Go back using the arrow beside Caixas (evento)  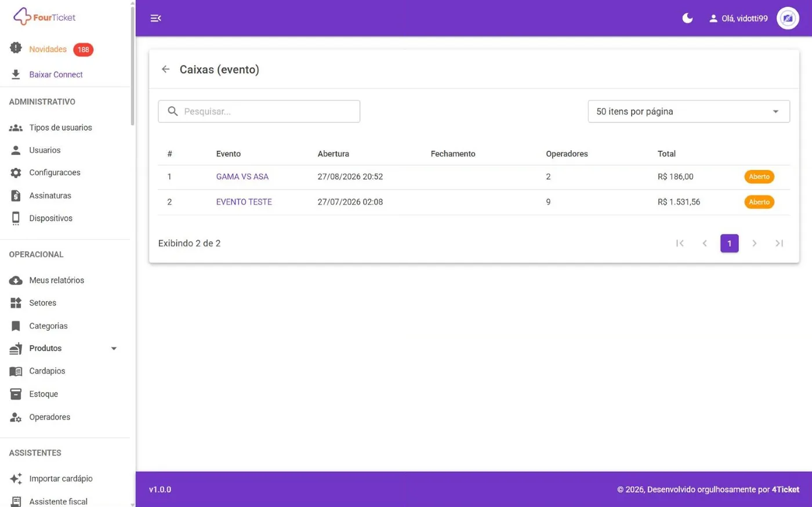[x=166, y=70]
